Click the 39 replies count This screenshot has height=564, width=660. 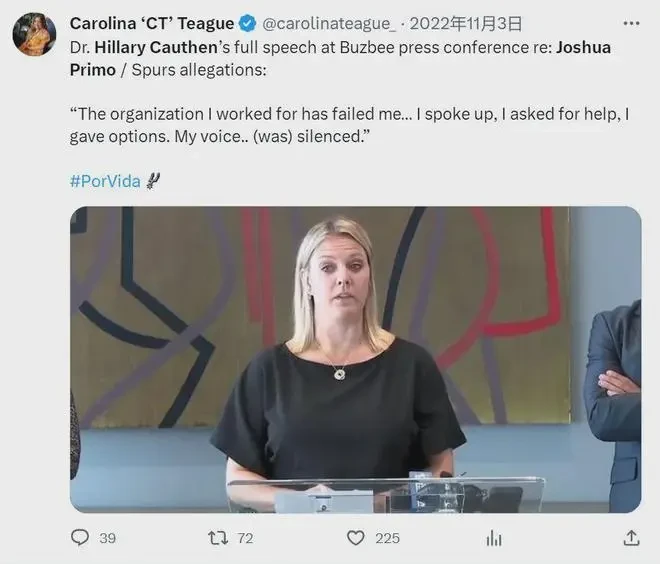108,538
